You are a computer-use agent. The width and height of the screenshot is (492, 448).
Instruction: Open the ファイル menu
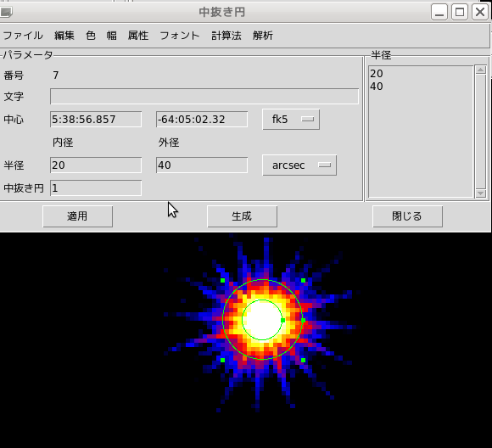click(23, 36)
